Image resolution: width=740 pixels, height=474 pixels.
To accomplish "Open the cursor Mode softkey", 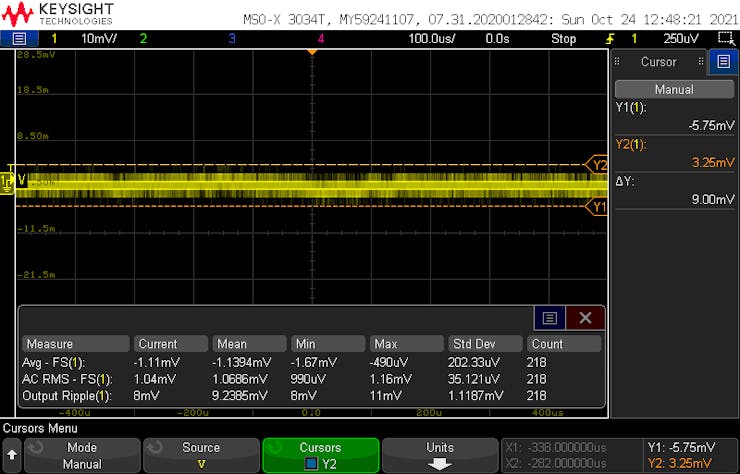I will click(x=81, y=455).
